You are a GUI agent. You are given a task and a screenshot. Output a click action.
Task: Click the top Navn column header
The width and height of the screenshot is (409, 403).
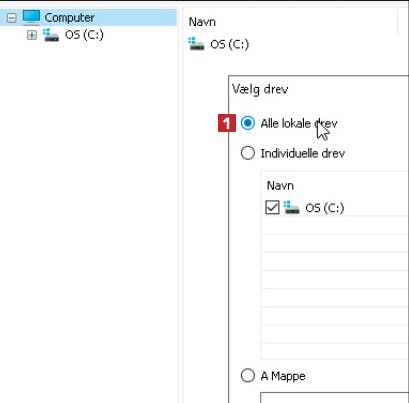coord(202,22)
